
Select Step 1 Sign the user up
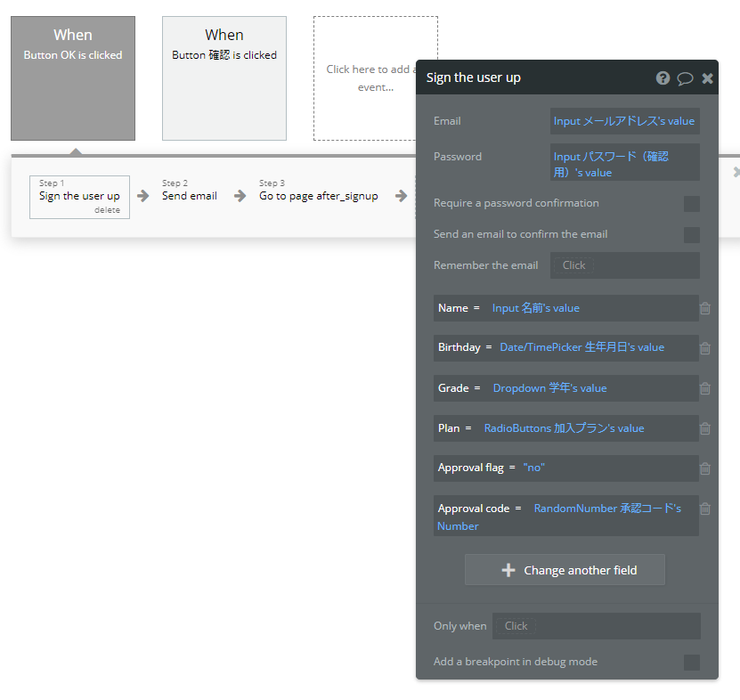pyautogui.click(x=79, y=196)
